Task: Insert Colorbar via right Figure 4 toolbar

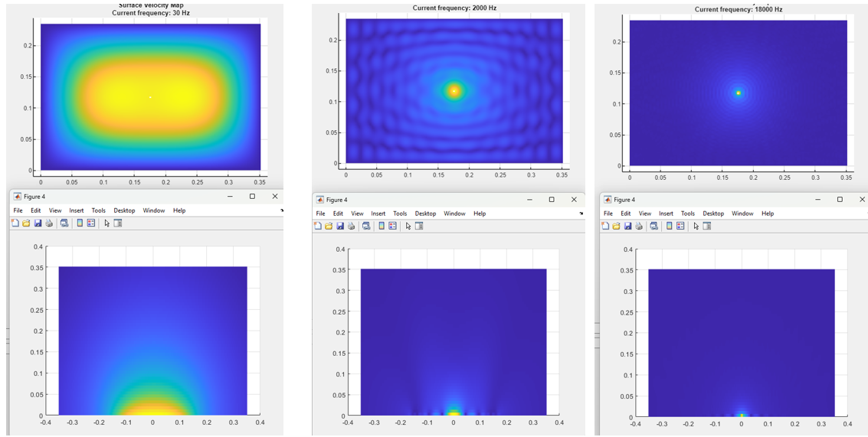Action: pyautogui.click(x=670, y=226)
